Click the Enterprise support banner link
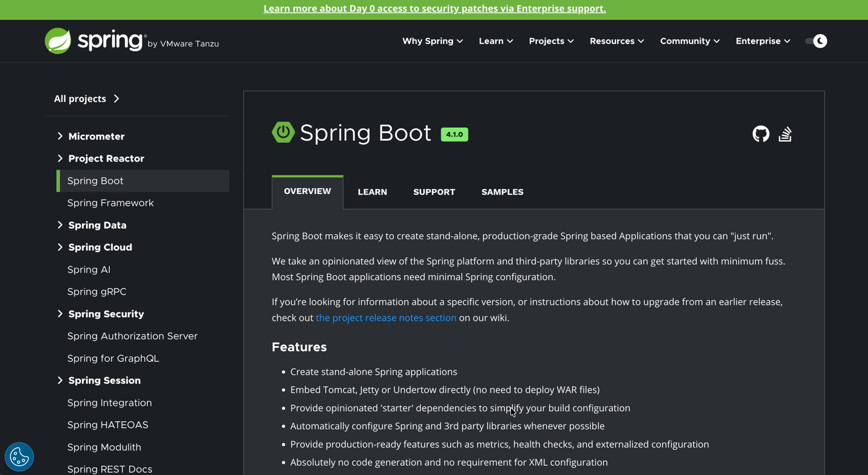868x475 pixels. pyautogui.click(x=434, y=9)
